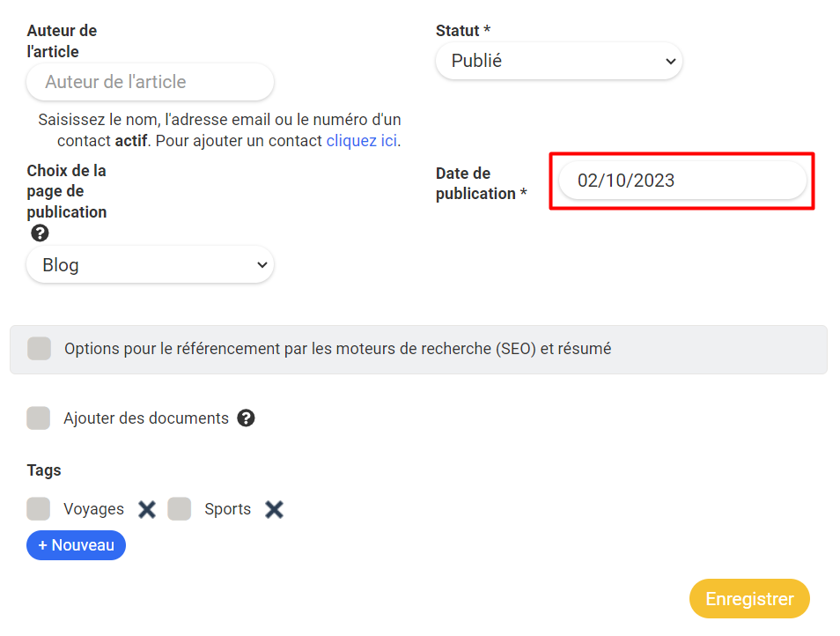Tick the SEO options checkbox
This screenshot has width=840, height=636.
pyautogui.click(x=39, y=349)
